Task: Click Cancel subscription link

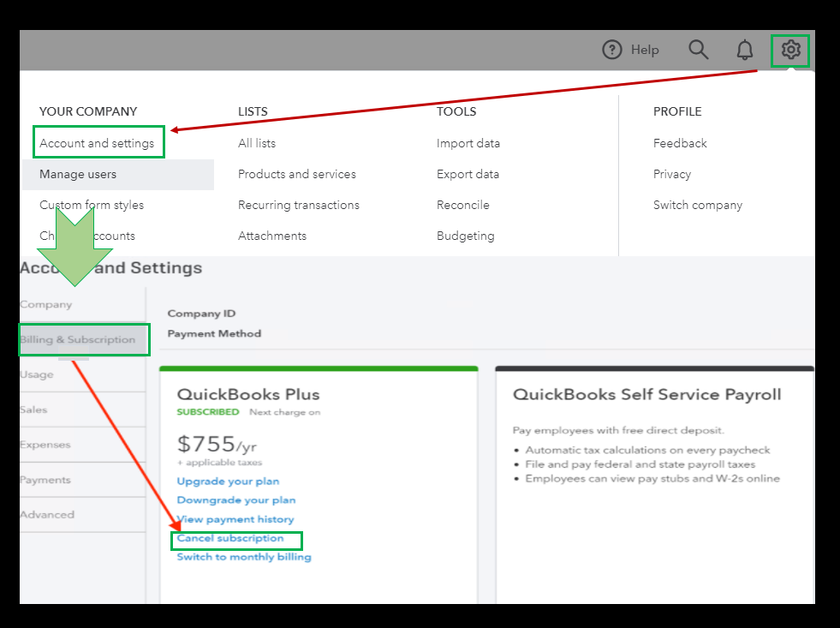Action: [230, 538]
